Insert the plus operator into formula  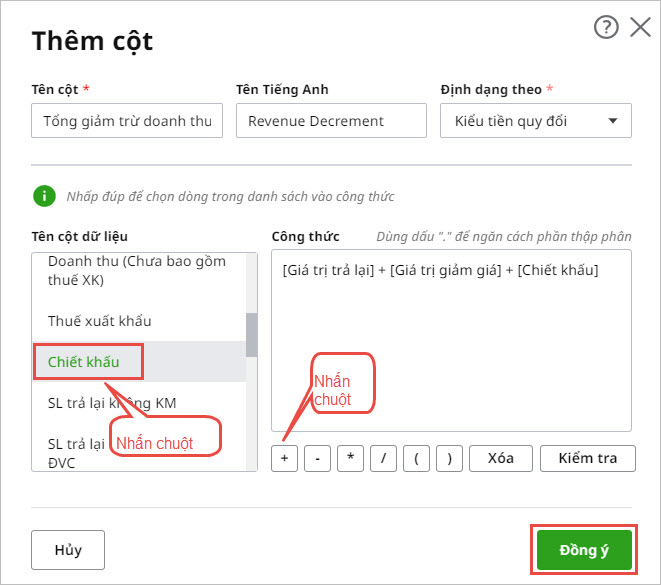285,458
